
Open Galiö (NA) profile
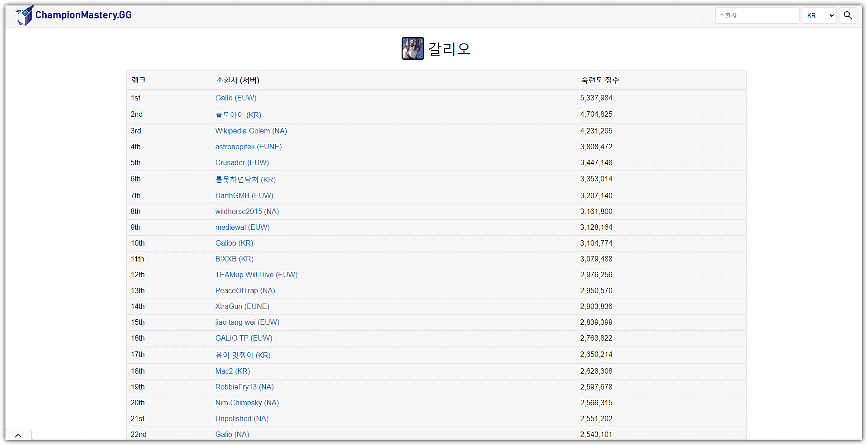(232, 434)
